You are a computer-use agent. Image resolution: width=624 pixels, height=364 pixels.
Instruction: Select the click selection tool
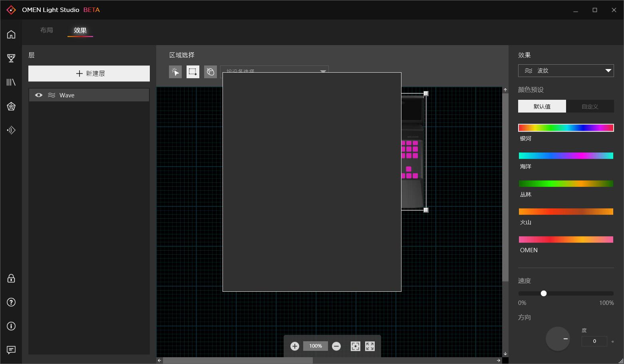175,72
